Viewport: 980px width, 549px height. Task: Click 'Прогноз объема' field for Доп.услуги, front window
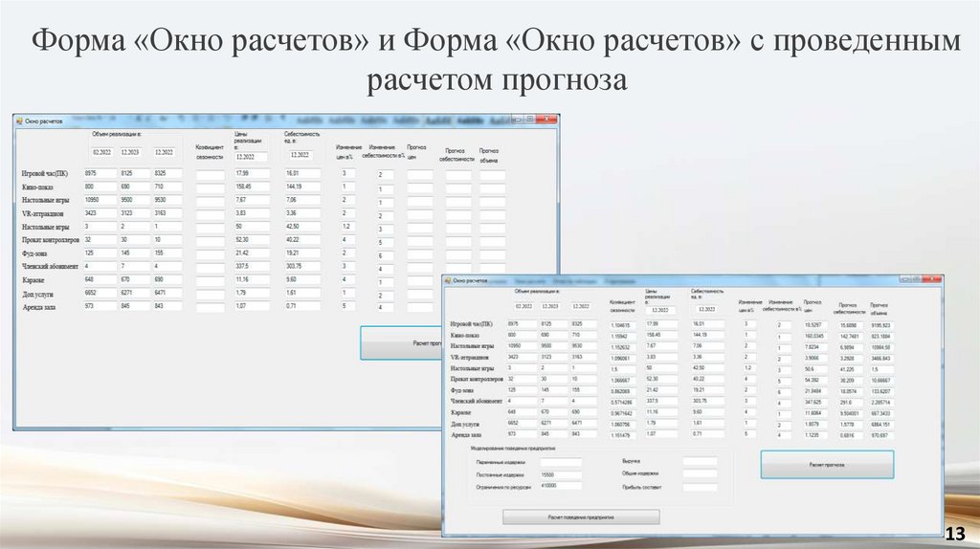881,424
